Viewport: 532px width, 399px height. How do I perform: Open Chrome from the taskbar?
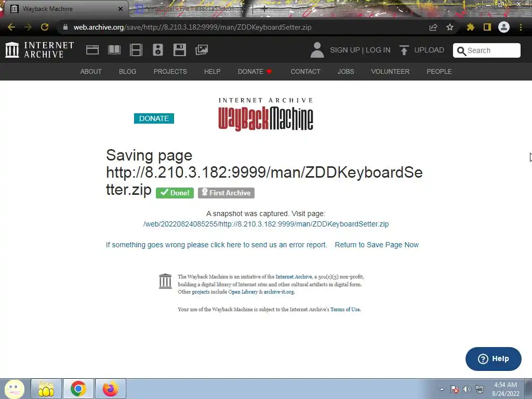point(78,389)
